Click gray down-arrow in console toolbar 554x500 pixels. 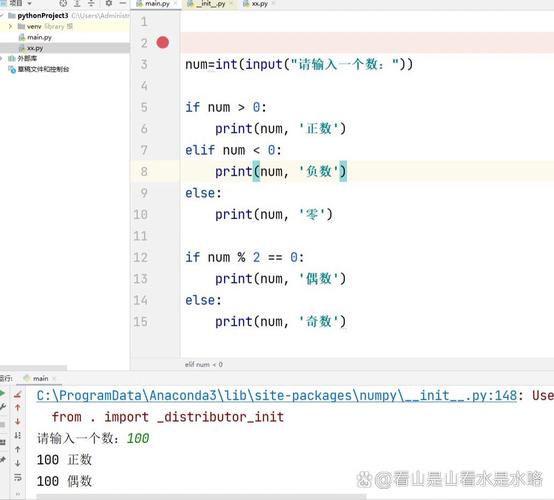[x=18, y=463]
